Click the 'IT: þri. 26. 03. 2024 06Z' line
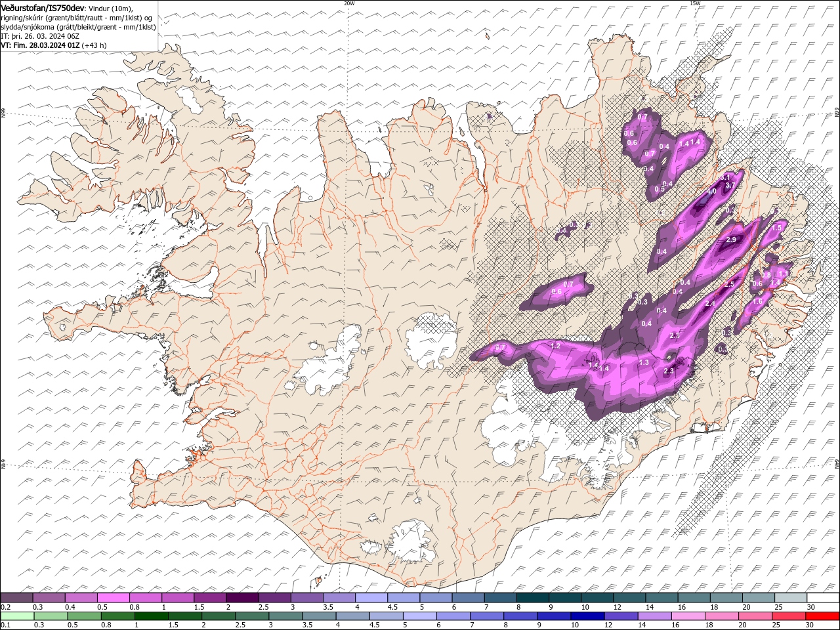Screen dimensions: 840x630 click(40, 36)
